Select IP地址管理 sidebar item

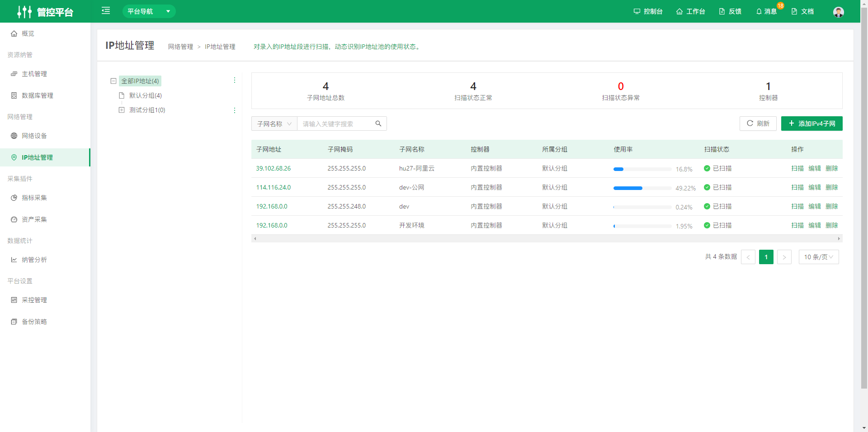pos(45,157)
